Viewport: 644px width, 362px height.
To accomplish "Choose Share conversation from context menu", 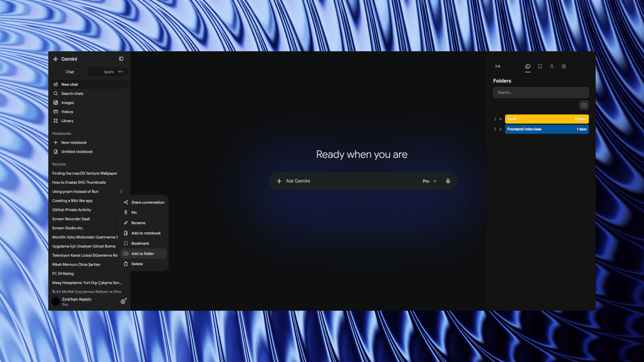I will click(x=144, y=202).
